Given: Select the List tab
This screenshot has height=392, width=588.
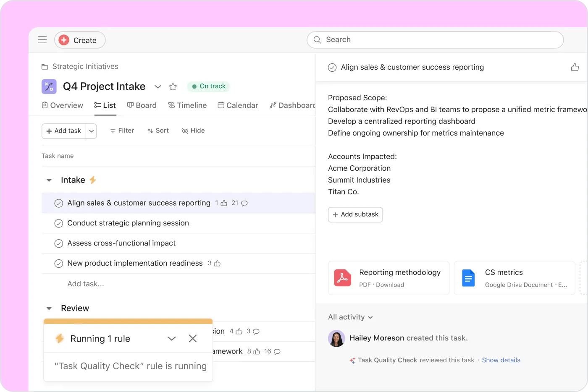Looking at the screenshot, I should (x=105, y=105).
